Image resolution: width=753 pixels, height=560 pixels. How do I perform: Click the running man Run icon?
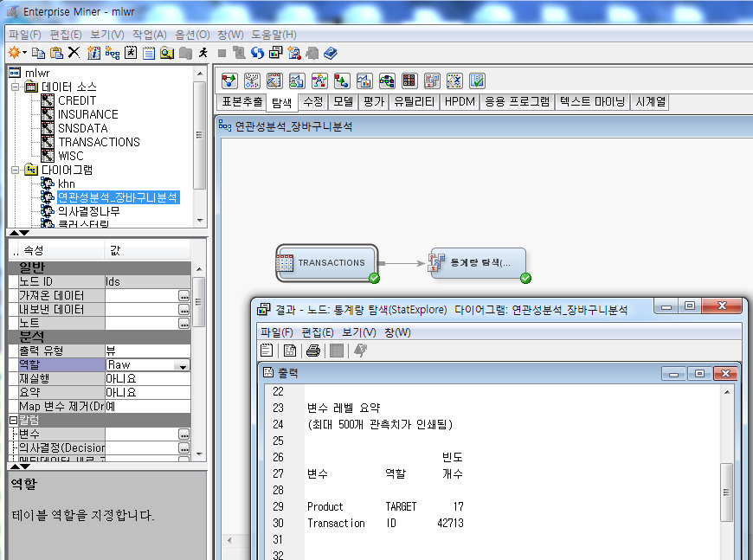point(203,53)
